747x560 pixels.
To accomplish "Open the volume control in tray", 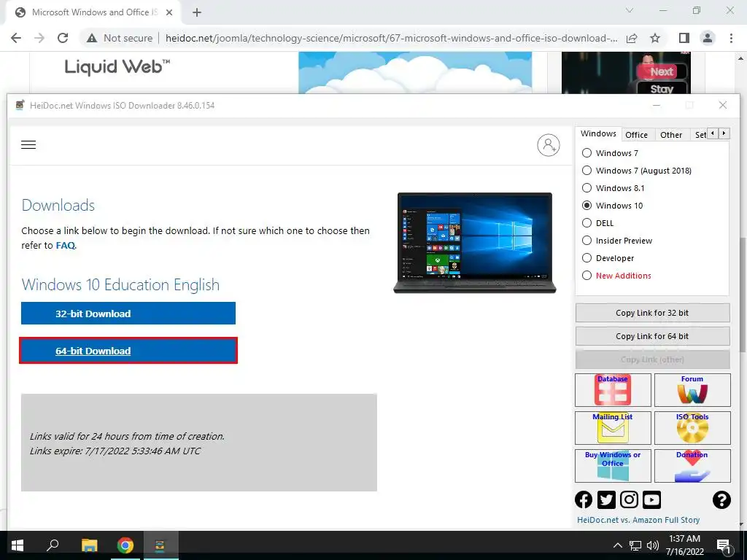I will pos(653,545).
